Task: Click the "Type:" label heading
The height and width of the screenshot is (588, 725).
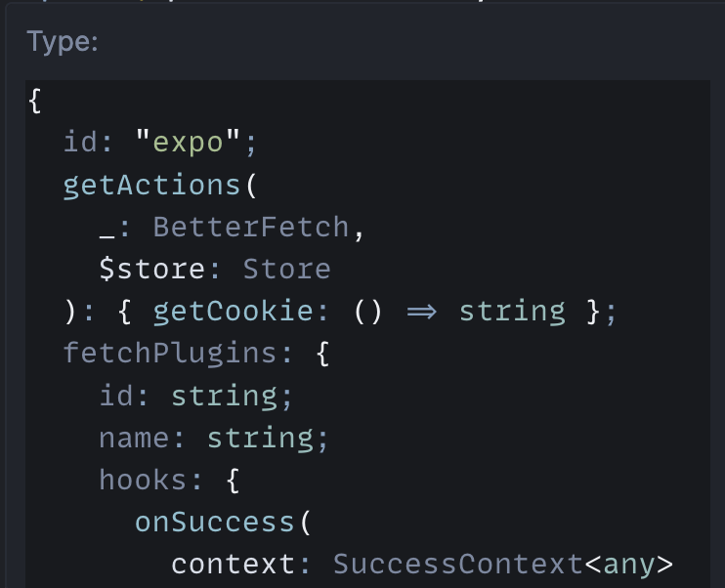Action: pos(63,42)
